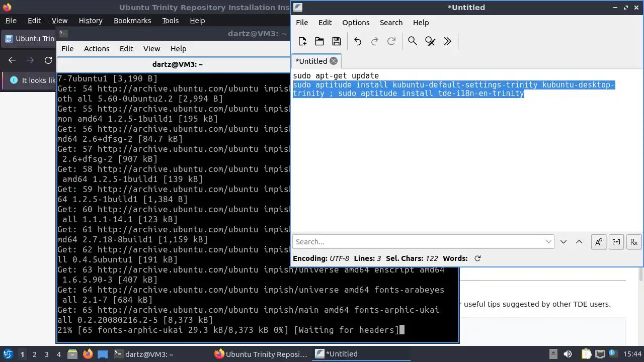Select the Ubuntu Trinity Firefox tab
Viewport: 644px width, 362px height.
click(29, 39)
